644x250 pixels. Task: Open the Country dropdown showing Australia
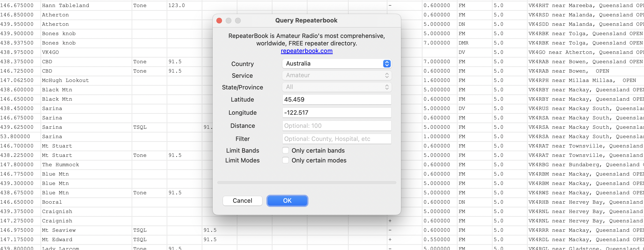[336, 64]
